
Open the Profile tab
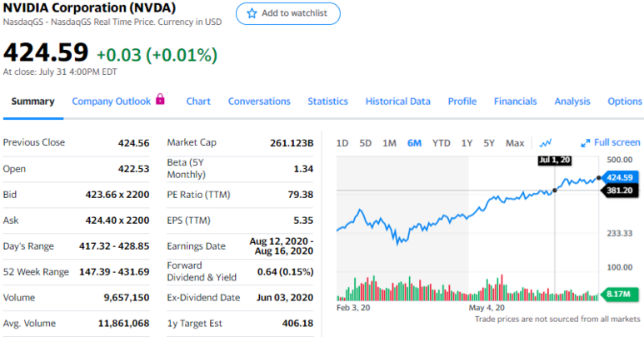[462, 102]
